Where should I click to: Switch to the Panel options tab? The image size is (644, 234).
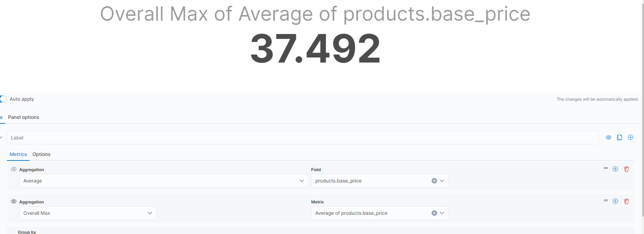(x=24, y=117)
